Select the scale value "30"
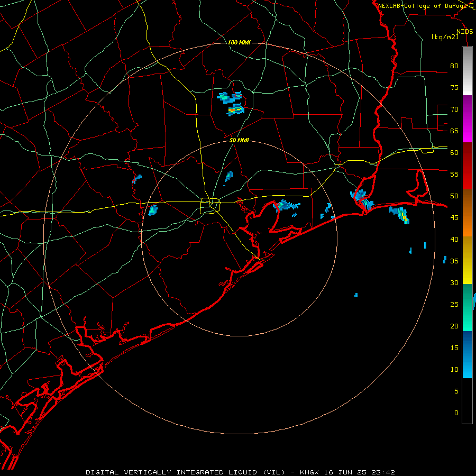 click(454, 282)
